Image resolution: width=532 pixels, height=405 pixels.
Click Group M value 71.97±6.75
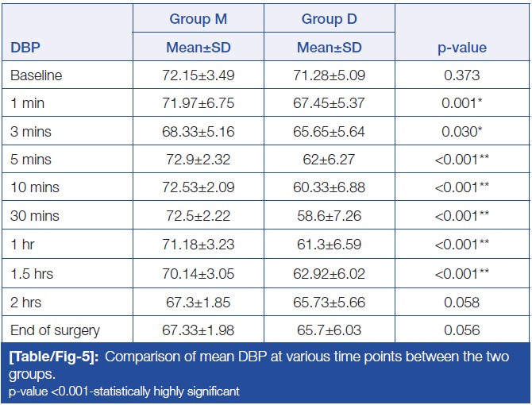[x=197, y=104]
